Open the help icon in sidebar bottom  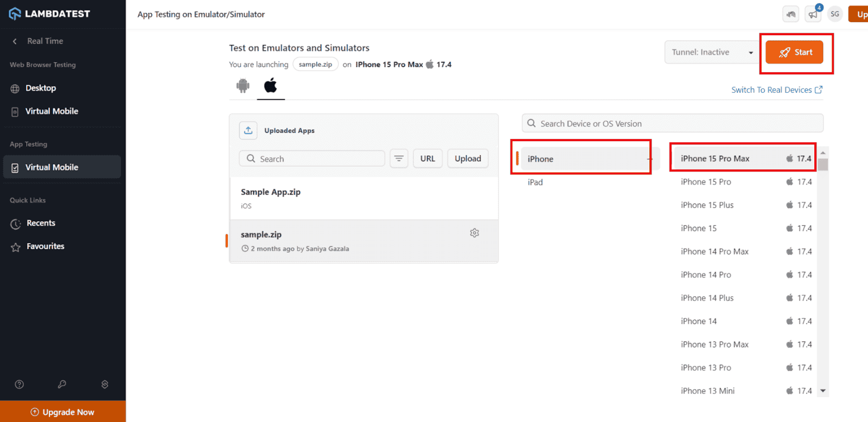pos(20,385)
